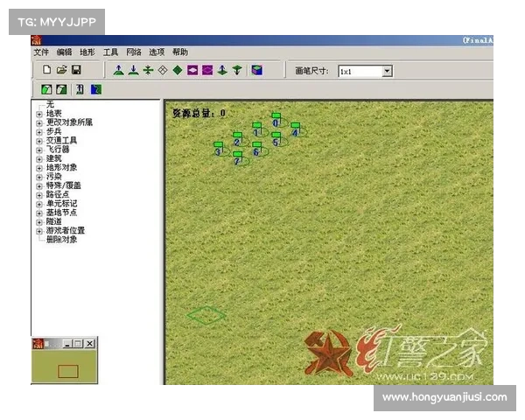The image size is (525, 420).
Task: Click the first purple toolbar icon
Action: (192, 70)
